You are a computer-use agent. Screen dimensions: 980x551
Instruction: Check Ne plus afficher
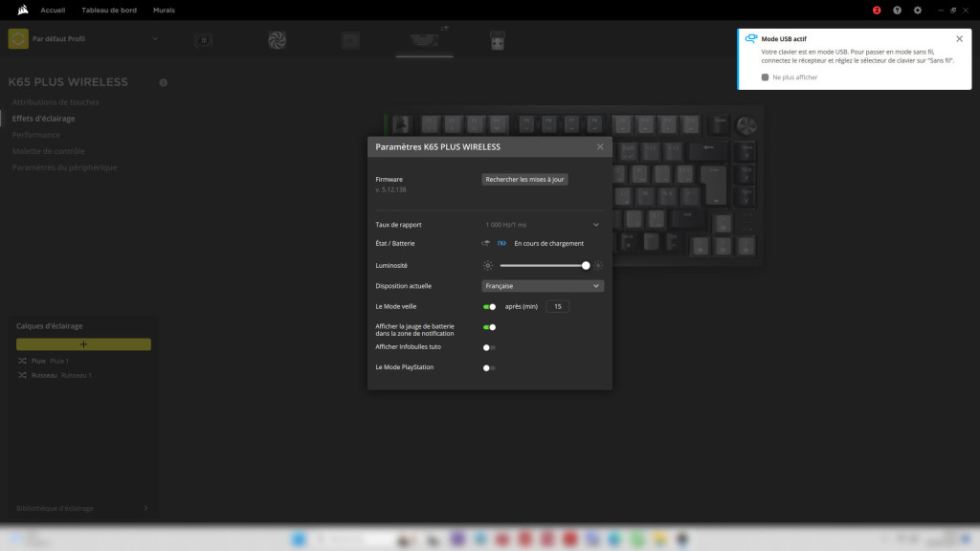(765, 77)
